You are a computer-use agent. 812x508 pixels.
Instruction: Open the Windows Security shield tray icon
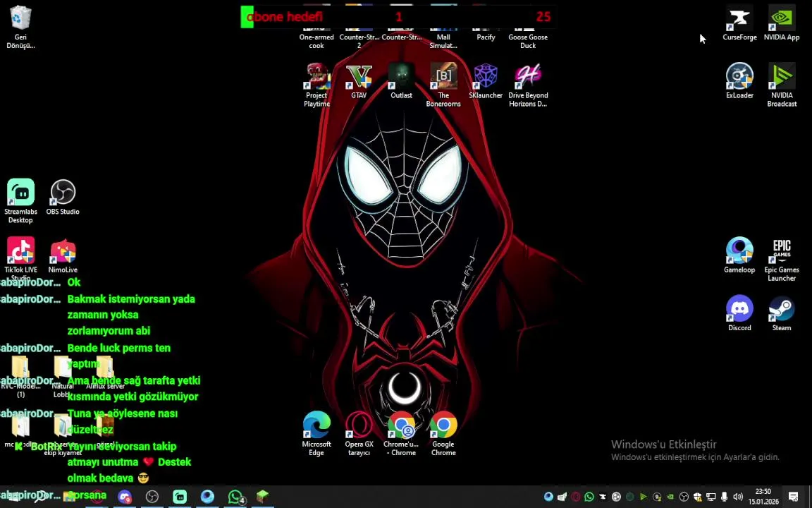(x=697, y=497)
